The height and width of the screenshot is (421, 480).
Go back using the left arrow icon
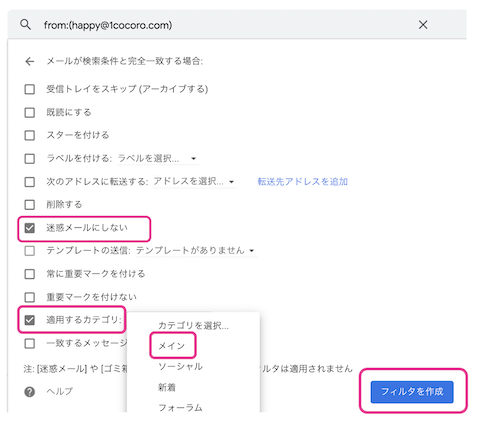[30, 61]
